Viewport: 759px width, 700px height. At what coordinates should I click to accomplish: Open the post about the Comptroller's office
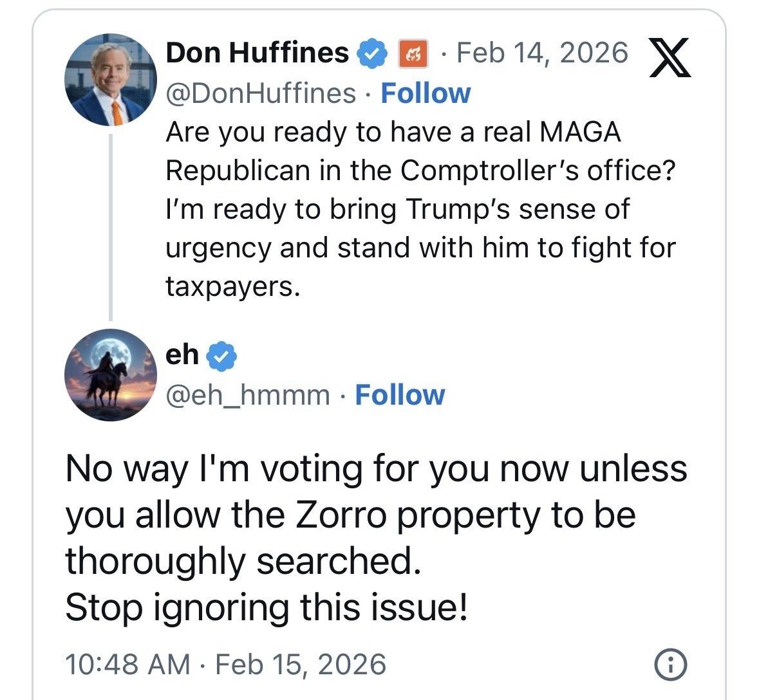[x=418, y=209]
